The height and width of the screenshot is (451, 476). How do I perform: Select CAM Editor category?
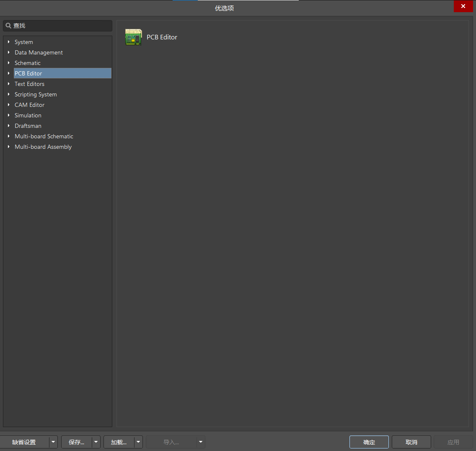click(29, 105)
